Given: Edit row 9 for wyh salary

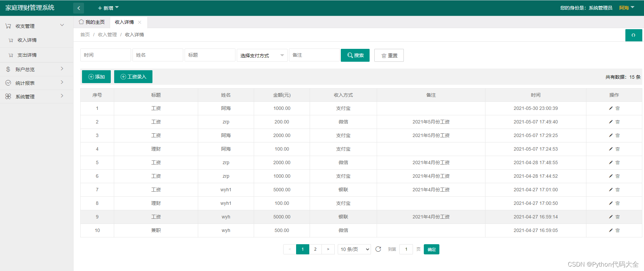Looking at the screenshot, I should [611, 217].
